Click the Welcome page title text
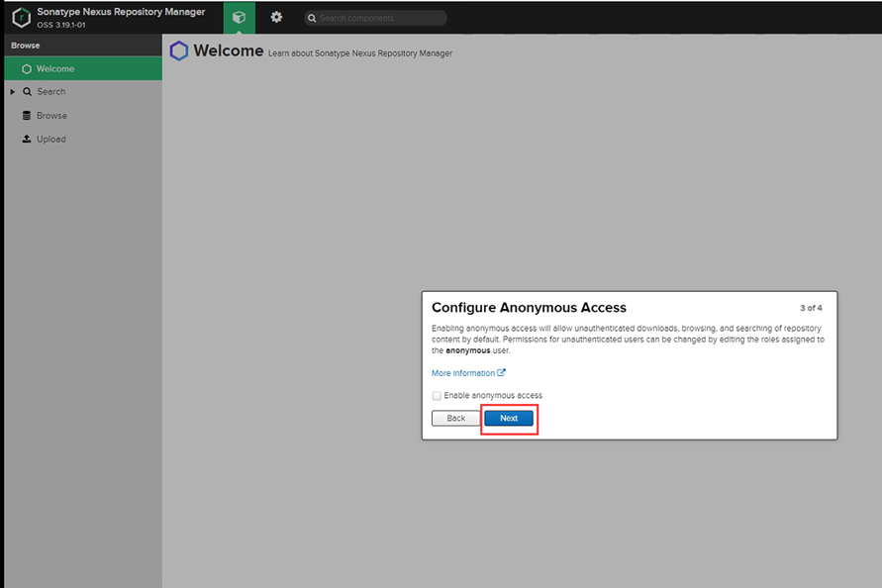 click(229, 50)
